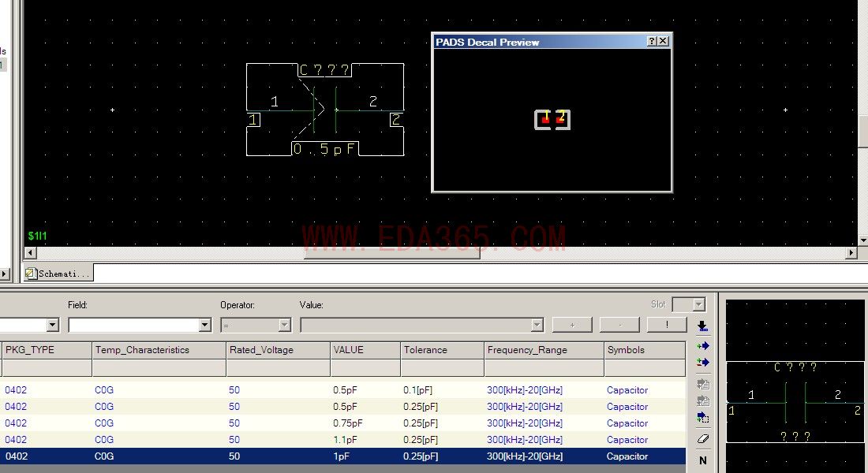Image resolution: width=868 pixels, height=473 pixels.
Task: Click the blue-arrow dashed-box selection icon
Action: point(702,417)
